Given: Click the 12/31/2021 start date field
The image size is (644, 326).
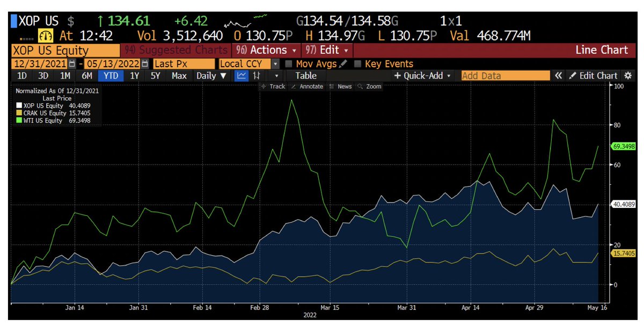Looking at the screenshot, I should [x=40, y=64].
